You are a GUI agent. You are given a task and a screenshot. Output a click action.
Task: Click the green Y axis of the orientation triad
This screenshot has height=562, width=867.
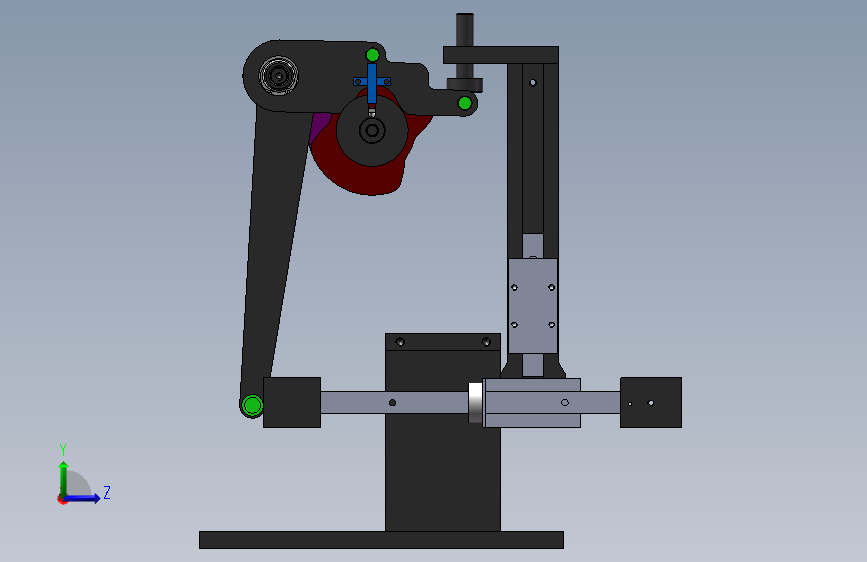click(x=64, y=478)
